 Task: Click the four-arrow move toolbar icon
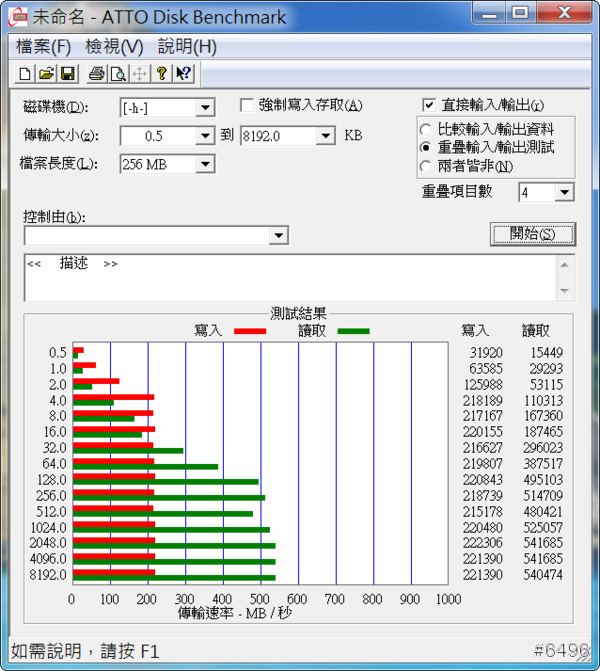(x=140, y=74)
